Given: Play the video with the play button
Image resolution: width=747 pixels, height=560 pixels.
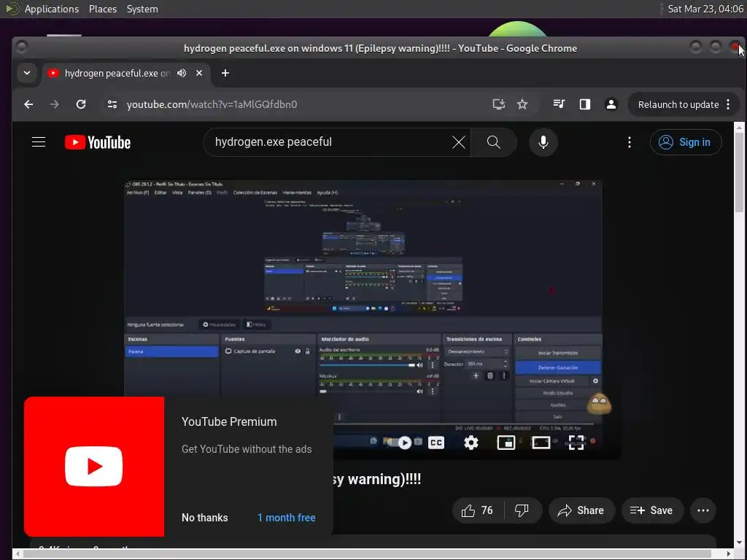Looking at the screenshot, I should pos(404,443).
